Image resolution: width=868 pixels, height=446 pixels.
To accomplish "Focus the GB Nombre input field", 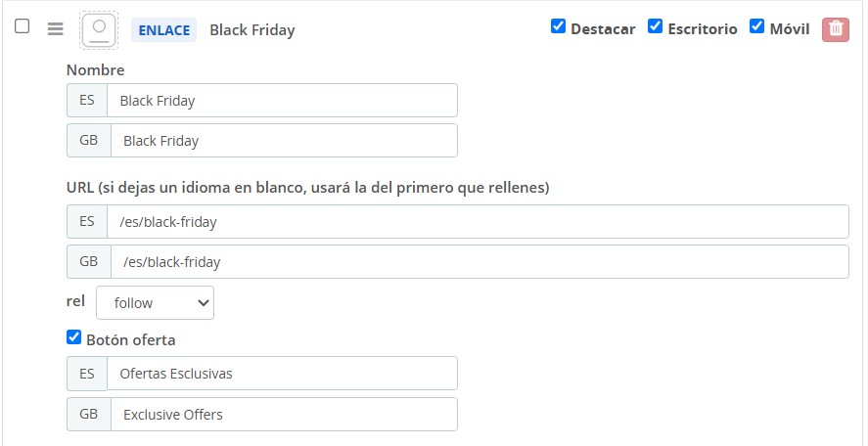I will pos(284,141).
